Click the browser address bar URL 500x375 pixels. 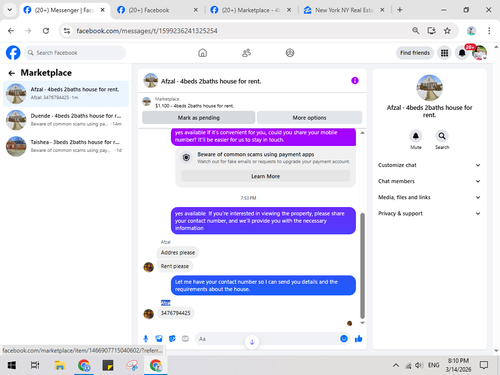147,31
